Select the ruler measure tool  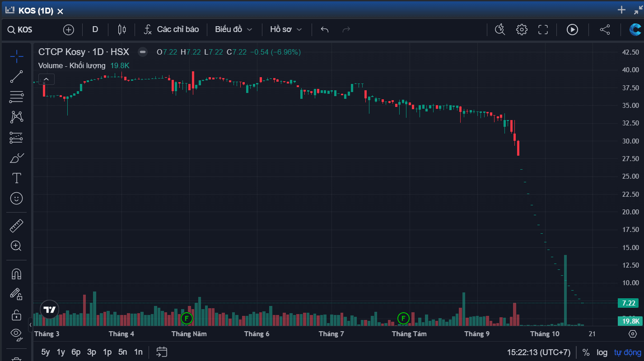(17, 225)
